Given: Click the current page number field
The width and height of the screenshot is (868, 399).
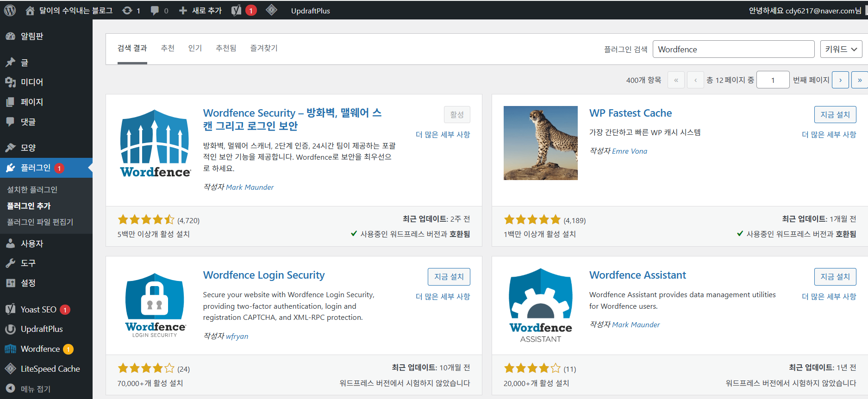Looking at the screenshot, I should [773, 80].
